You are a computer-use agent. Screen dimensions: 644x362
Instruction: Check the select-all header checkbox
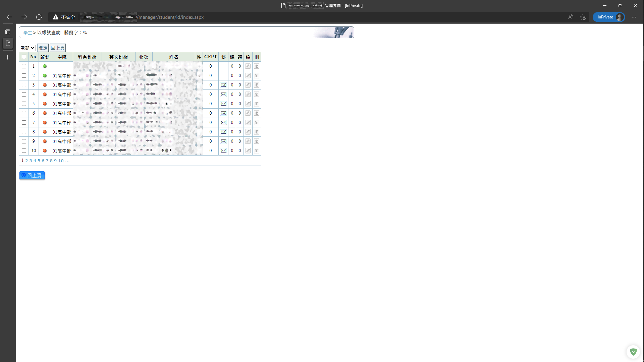24,57
